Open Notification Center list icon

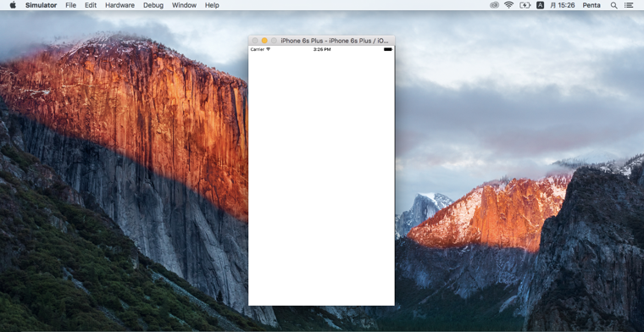[x=629, y=5]
